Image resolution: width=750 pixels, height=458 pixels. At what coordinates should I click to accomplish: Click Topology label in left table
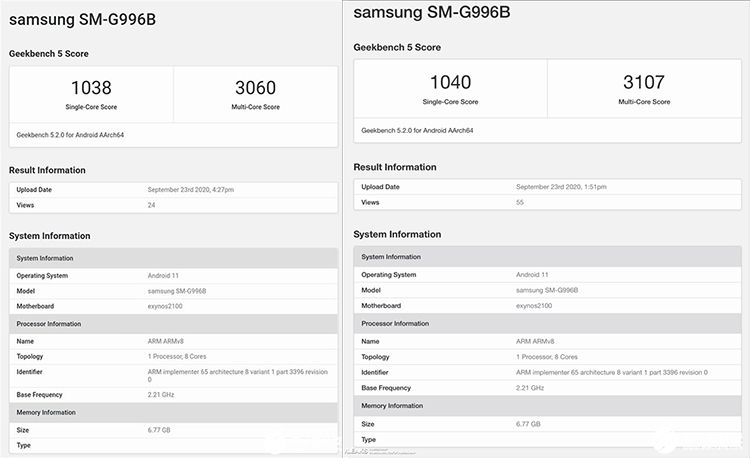pos(30,357)
